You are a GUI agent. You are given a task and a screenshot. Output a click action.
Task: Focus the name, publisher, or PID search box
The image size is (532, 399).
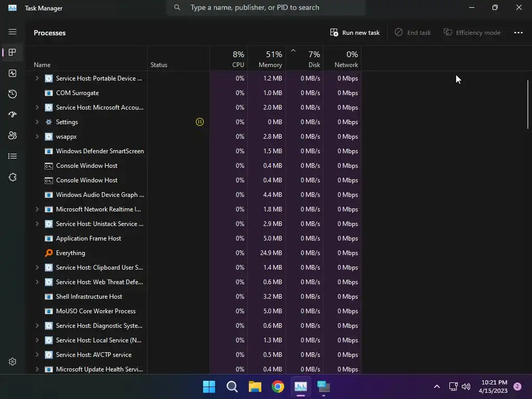(x=266, y=7)
